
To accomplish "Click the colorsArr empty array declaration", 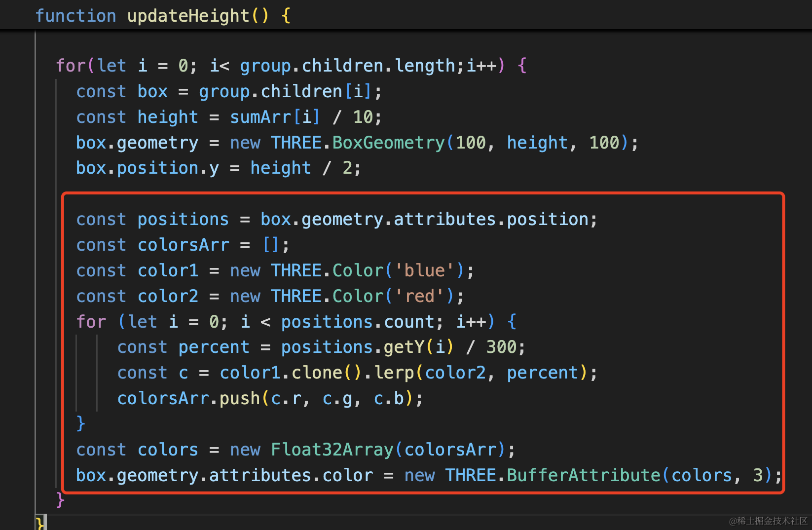I will 184,245.
